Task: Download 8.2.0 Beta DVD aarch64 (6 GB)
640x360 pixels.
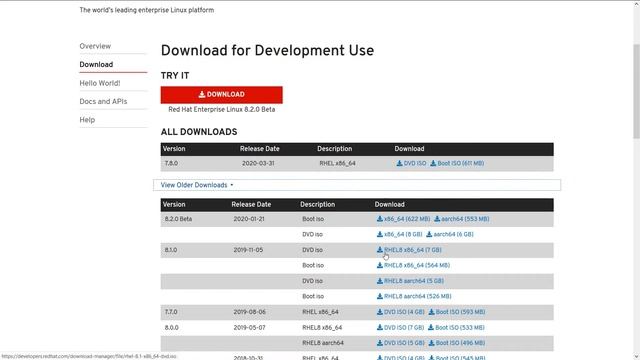Action: click(450, 234)
